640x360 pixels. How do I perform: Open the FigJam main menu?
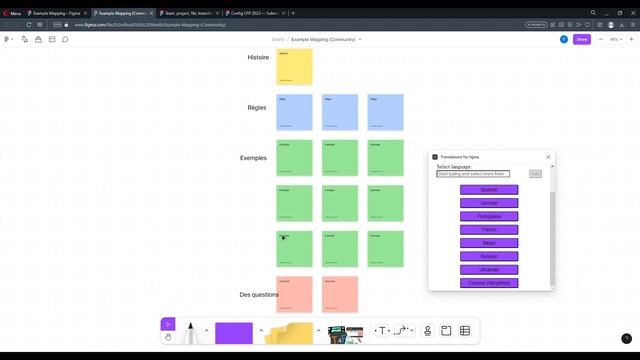point(8,40)
